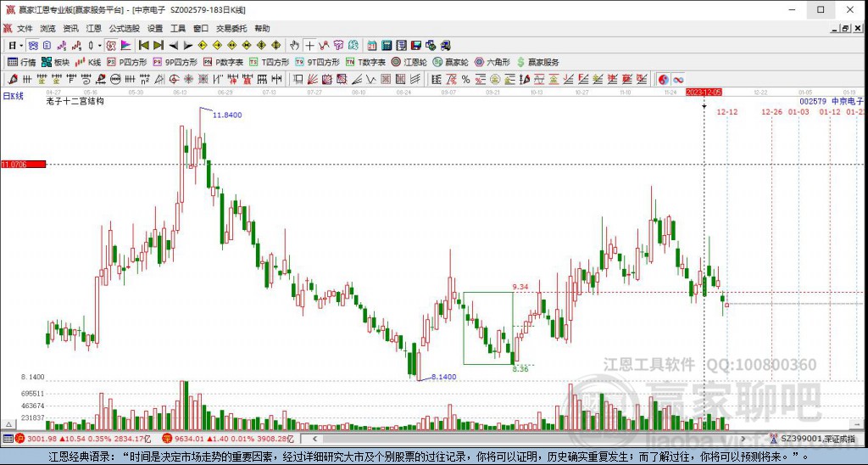Open the 工具 menu
Screen dimensions: 868x465
178,28
